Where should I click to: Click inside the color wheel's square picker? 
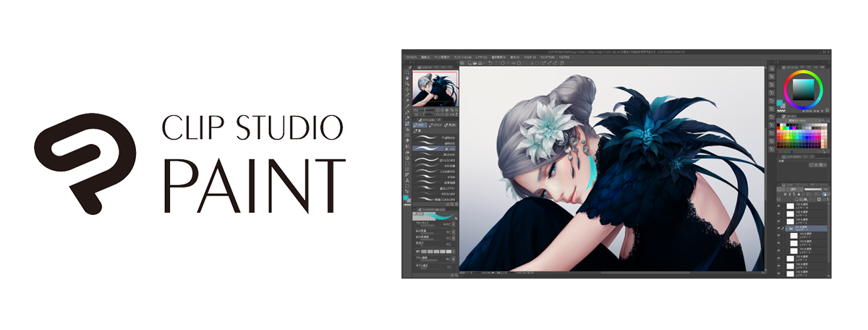pyautogui.click(x=803, y=90)
